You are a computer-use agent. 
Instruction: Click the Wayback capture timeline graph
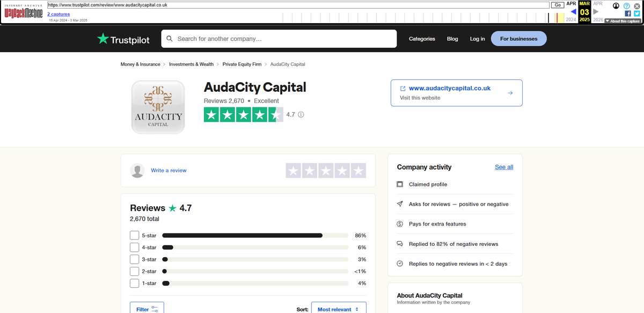pyautogui.click(x=423, y=17)
